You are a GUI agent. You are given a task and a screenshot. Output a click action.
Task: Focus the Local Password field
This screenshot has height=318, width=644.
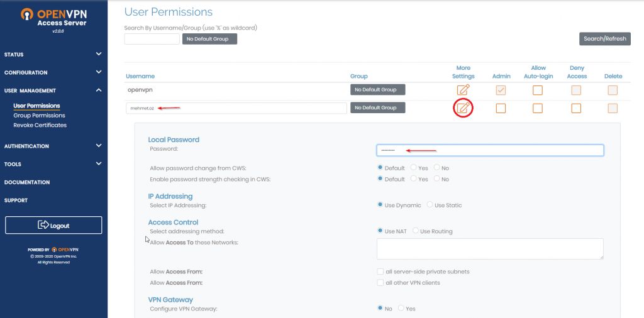490,150
